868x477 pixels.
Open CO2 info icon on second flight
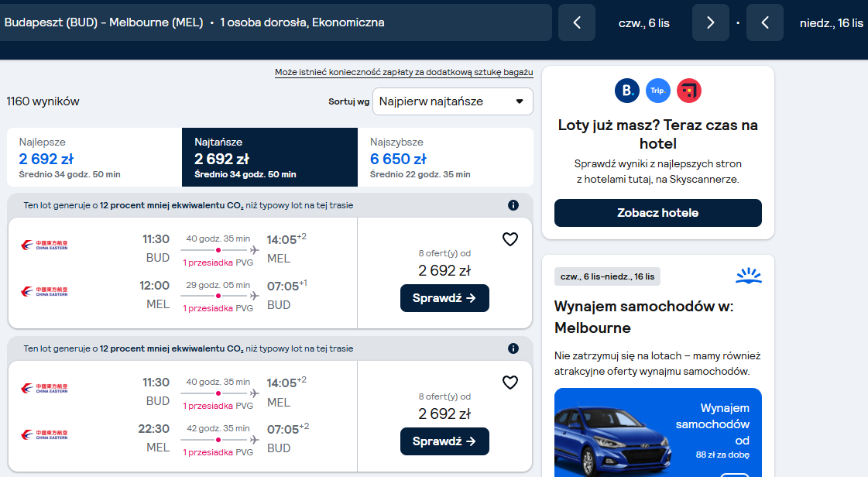pos(513,348)
